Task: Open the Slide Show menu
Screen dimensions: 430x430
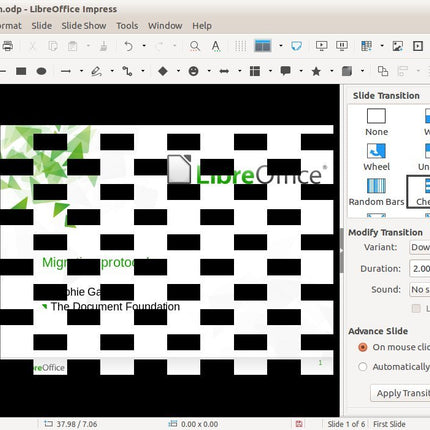Action: [x=84, y=26]
